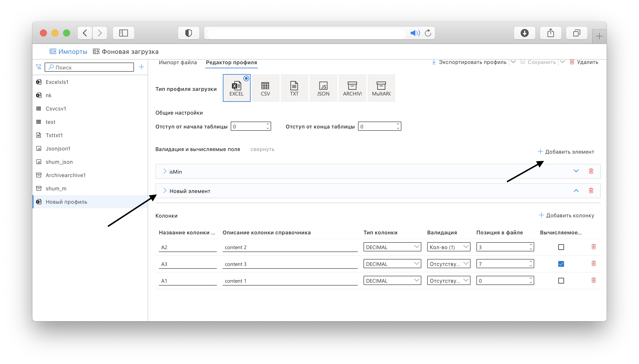Increment Отступ от начала таблицы stepper
This screenshot has height=364, width=639.
tap(268, 124)
